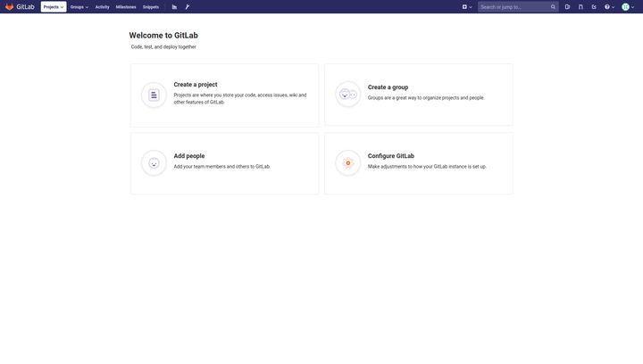
Task: Open the user avatar menu
Action: pos(628,7)
